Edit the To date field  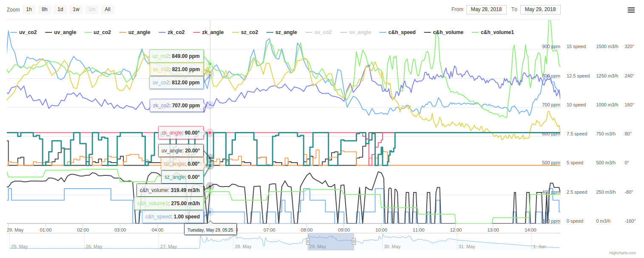540,9
